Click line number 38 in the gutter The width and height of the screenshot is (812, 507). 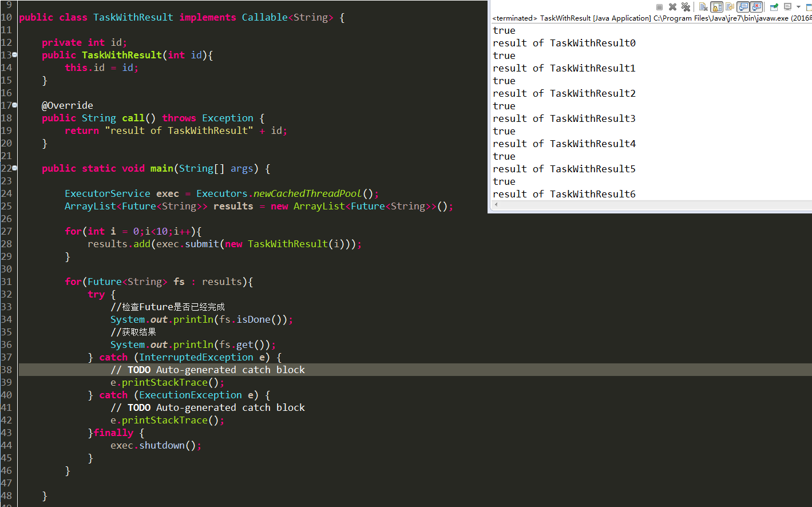6,370
